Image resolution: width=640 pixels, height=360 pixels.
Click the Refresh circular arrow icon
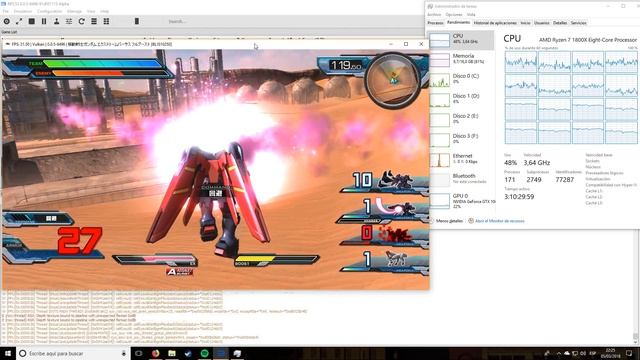point(81,21)
